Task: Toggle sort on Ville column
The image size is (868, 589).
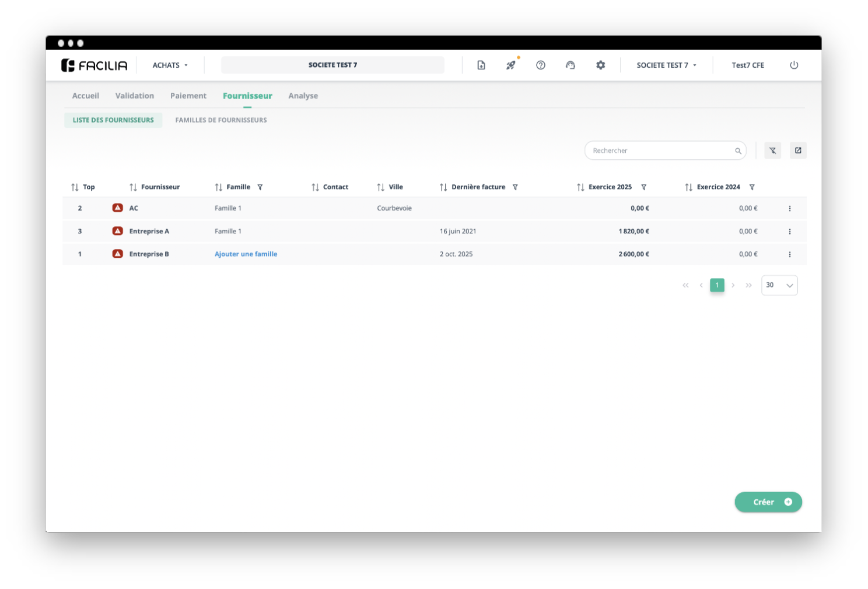Action: 381,187
